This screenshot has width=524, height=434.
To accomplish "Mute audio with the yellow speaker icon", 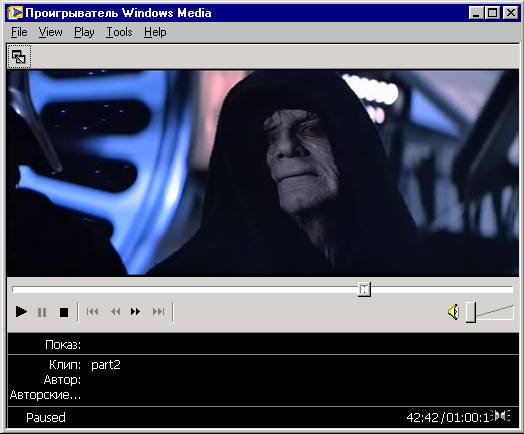I will tap(453, 312).
